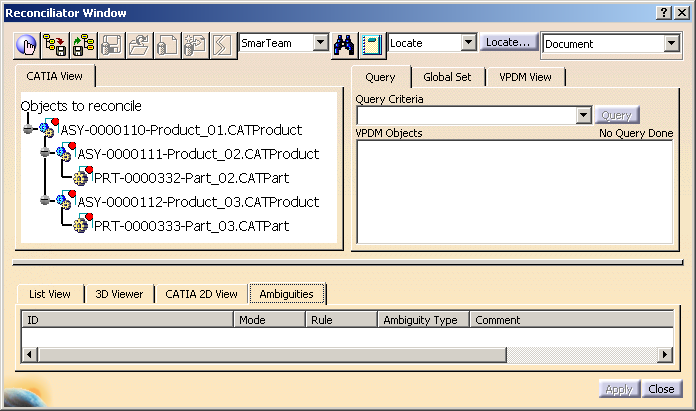696x411 pixels.
Task: Switch to the Global Set tab
Action: tap(447, 77)
